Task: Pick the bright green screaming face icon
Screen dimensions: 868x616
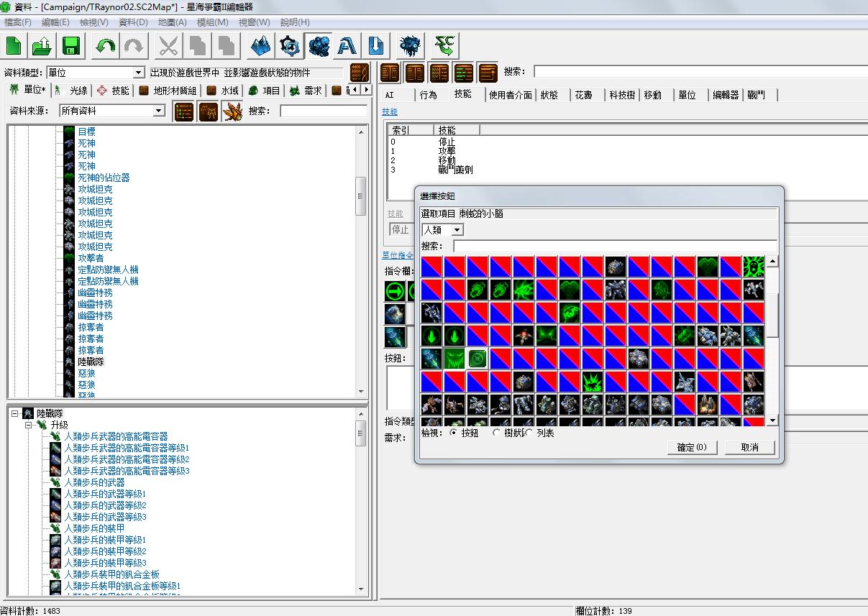Action: coord(754,267)
